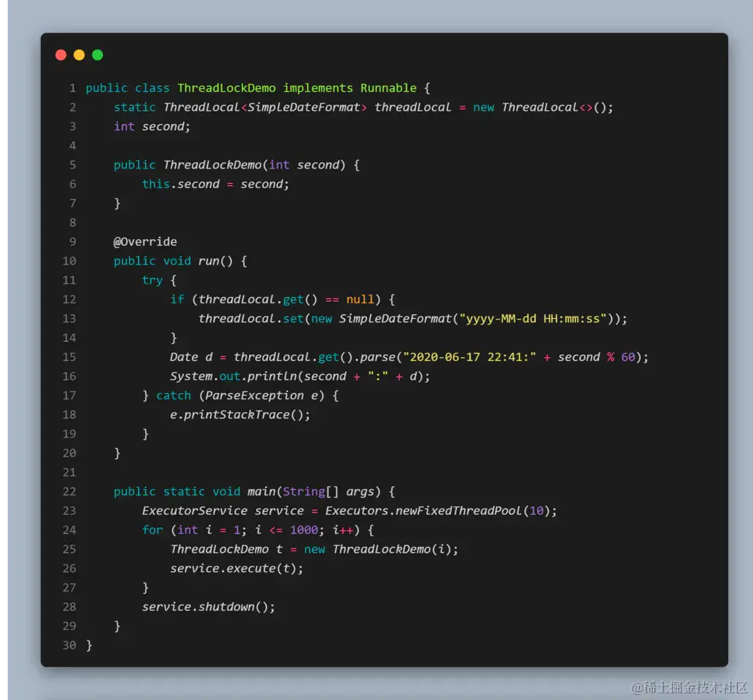Click service.shutdown() on line 28
The width and height of the screenshot is (753, 700).
[x=205, y=607]
